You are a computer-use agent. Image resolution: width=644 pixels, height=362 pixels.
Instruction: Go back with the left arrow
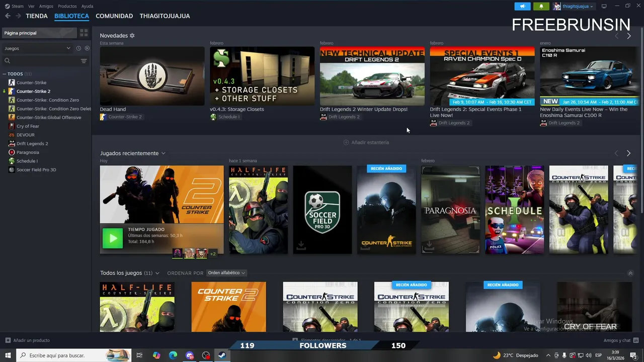(x=8, y=16)
